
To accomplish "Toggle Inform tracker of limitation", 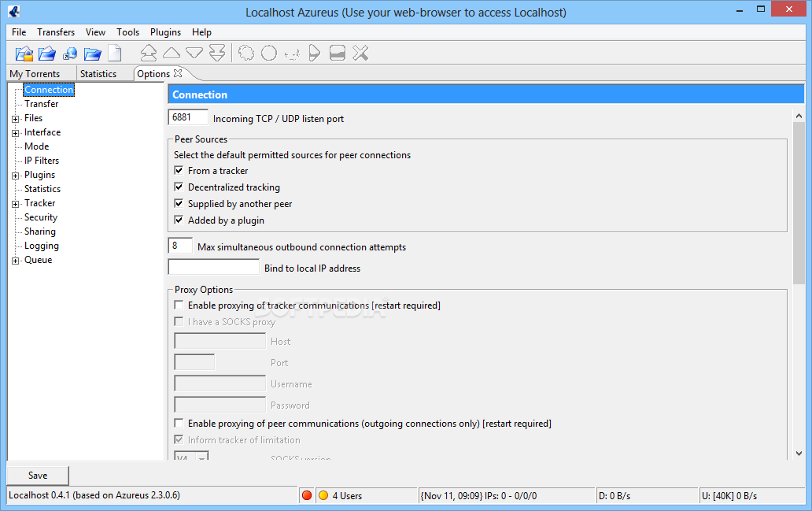I will coord(179,439).
